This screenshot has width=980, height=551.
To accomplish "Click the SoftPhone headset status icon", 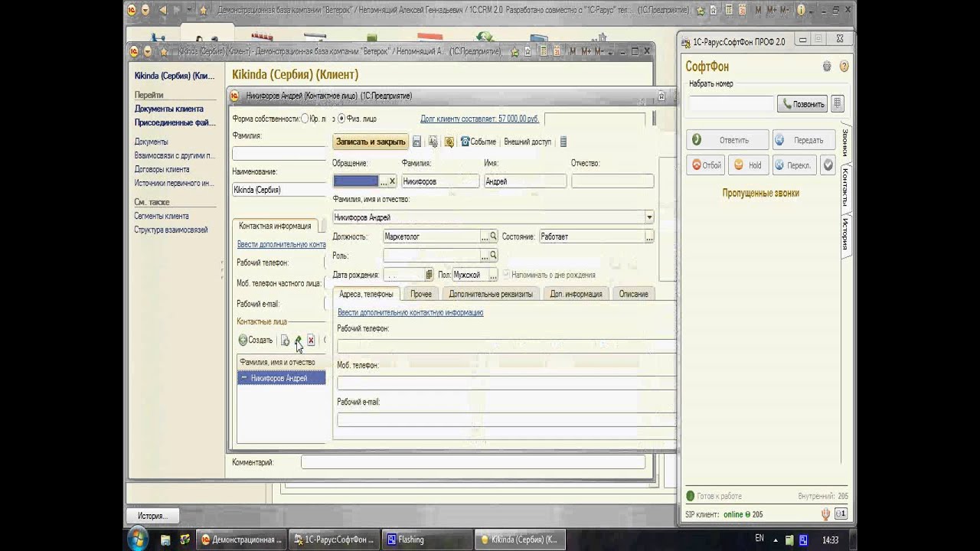I will coord(826,514).
